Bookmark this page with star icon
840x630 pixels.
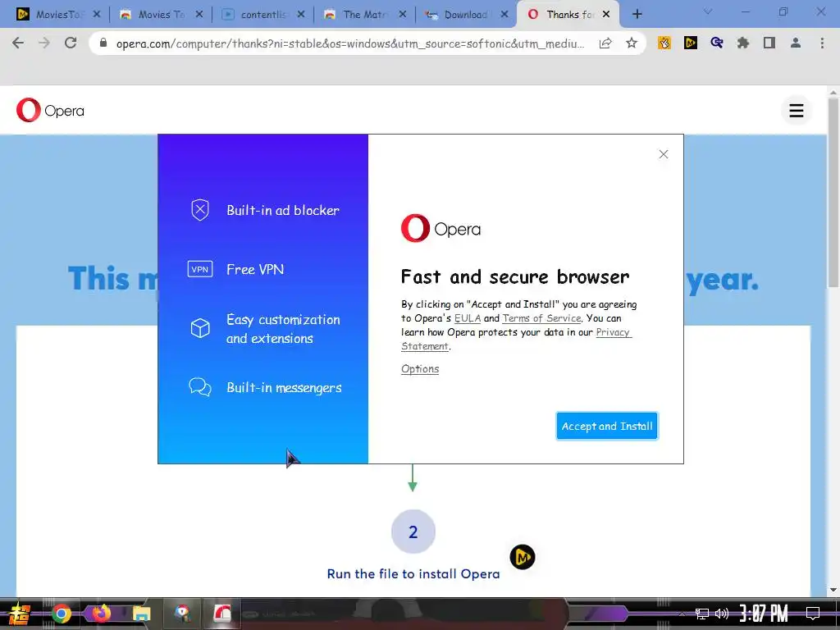pyautogui.click(x=631, y=43)
